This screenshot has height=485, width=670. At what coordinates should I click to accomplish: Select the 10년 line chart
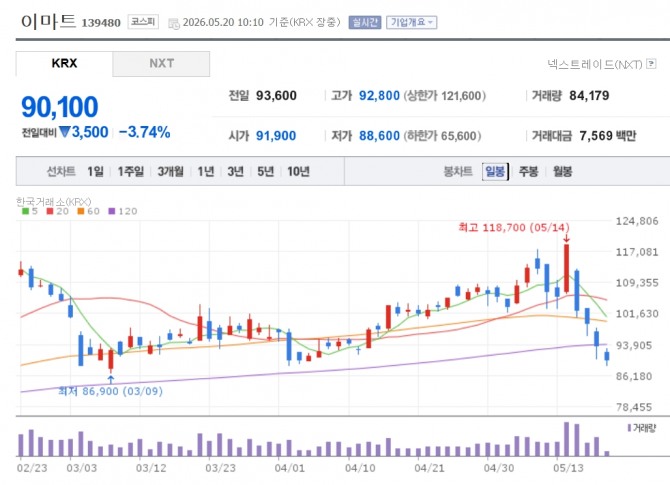pyautogui.click(x=298, y=172)
